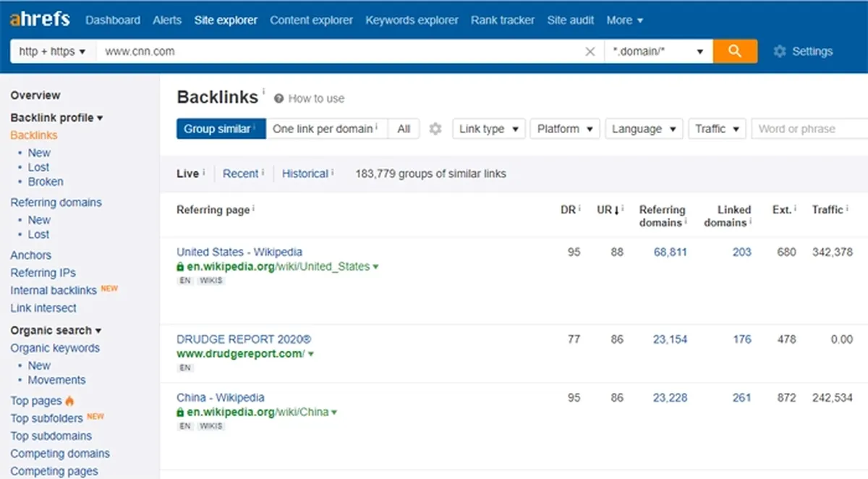868x479 pixels.
Task: Click the ahrefs logo
Action: (40, 19)
